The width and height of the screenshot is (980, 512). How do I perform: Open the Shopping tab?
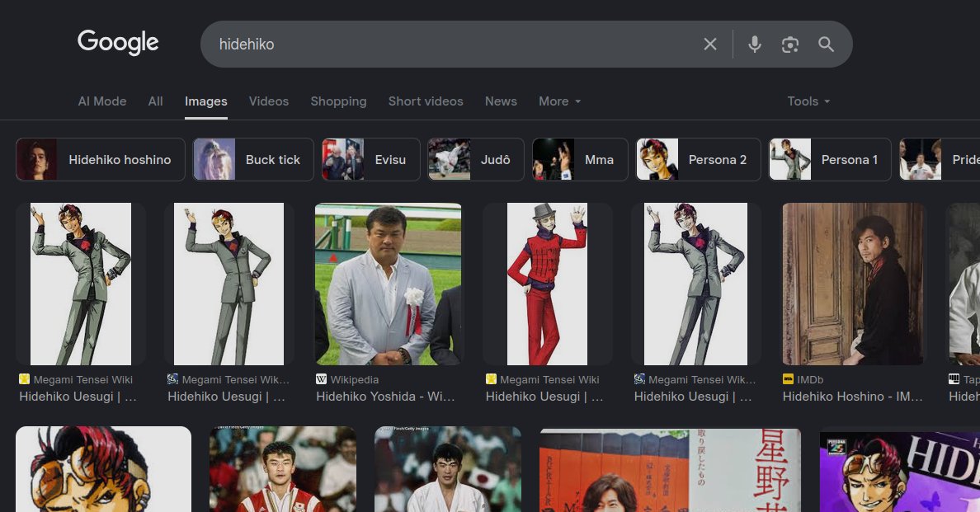click(338, 101)
